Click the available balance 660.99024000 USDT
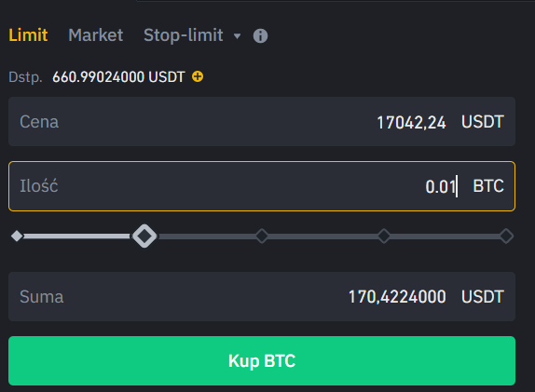535x392 pixels. coord(118,77)
